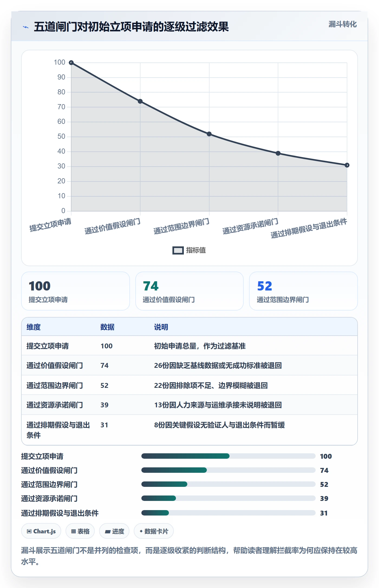Image resolution: width=379 pixels, height=588 pixels.
Task: Select table cell 初始申请总量，作为过滤基准
Action: coord(200,346)
